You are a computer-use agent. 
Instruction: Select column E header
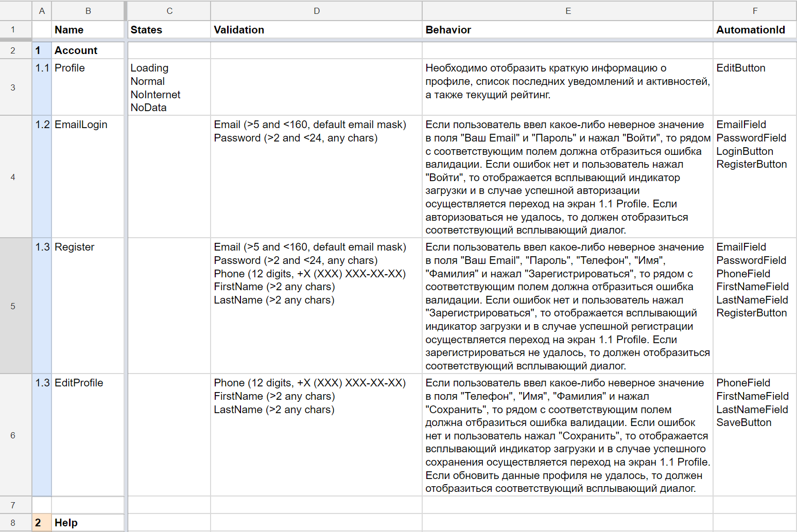(x=568, y=11)
